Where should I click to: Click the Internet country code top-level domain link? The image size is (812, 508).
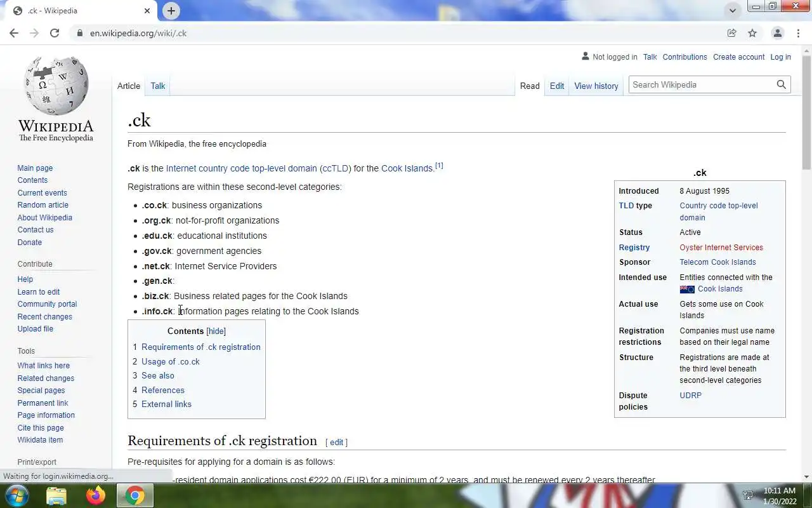[x=241, y=168]
